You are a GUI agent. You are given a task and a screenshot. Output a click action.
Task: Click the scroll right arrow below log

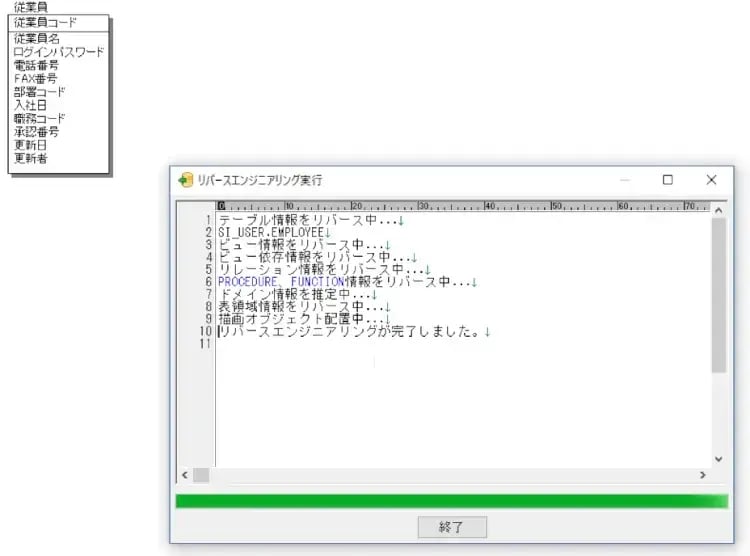[703, 474]
